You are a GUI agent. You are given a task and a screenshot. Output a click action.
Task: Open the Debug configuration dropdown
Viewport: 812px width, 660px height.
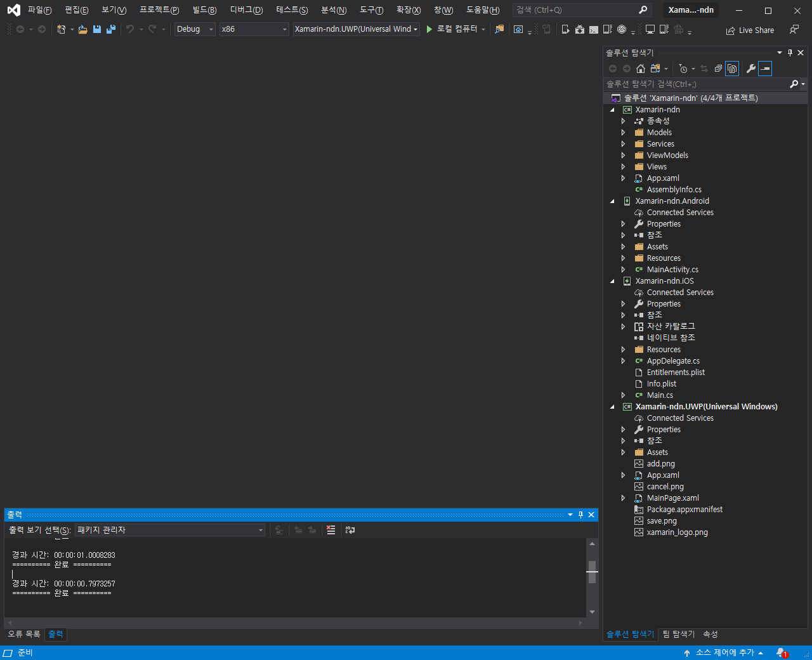[x=195, y=29]
